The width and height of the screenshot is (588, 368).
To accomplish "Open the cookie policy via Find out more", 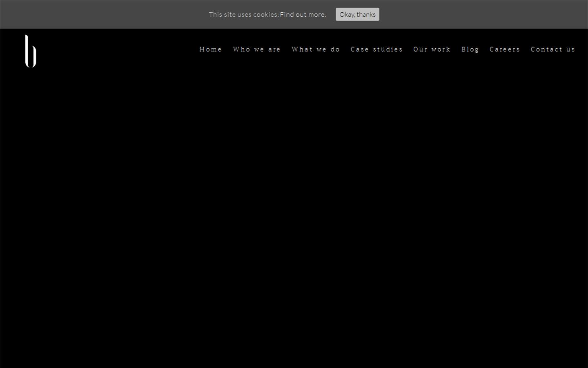I will pyautogui.click(x=302, y=14).
